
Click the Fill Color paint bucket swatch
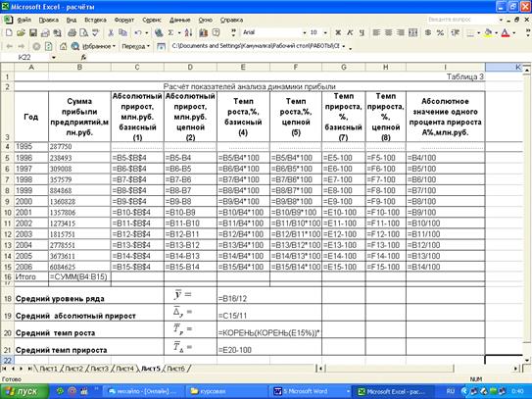pos(488,32)
